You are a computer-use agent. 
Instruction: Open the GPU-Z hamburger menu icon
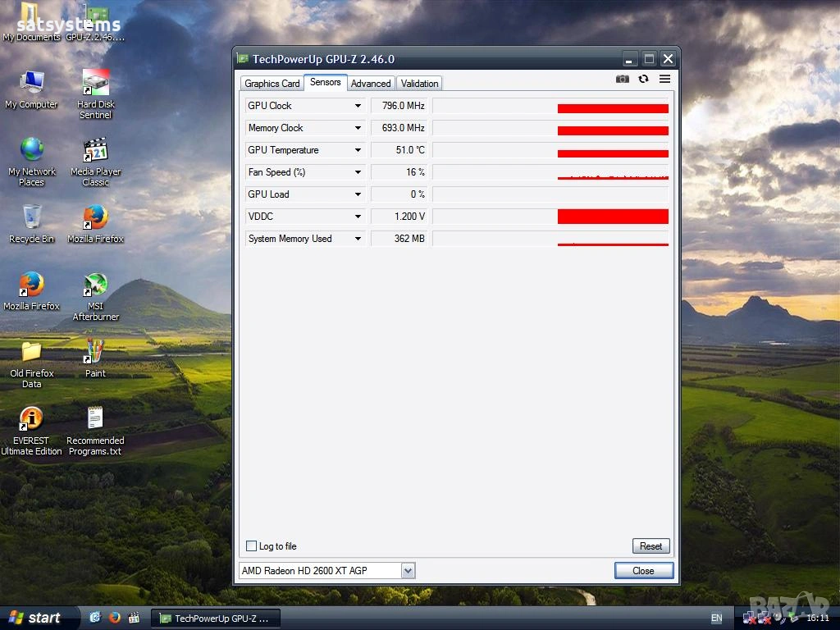(x=664, y=79)
